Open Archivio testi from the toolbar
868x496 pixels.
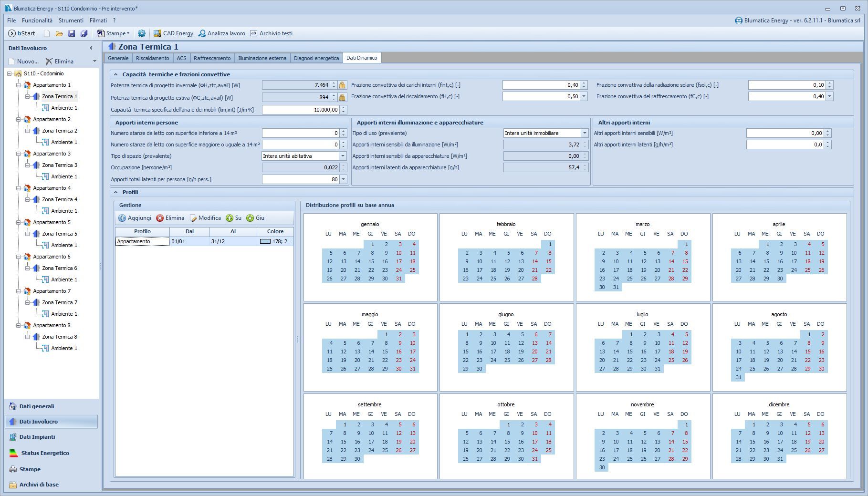pos(271,33)
